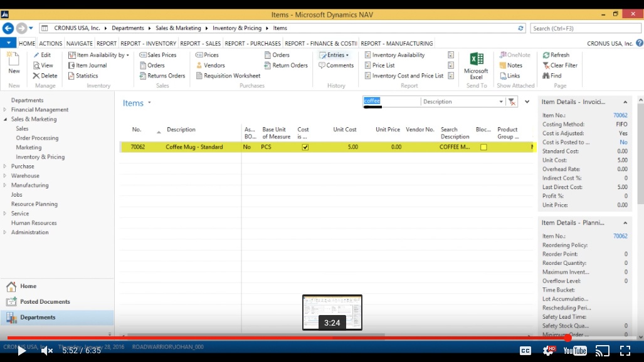Open Returns Orders in Sales group
Screen dimensions: 644x362
pyautogui.click(x=162, y=76)
